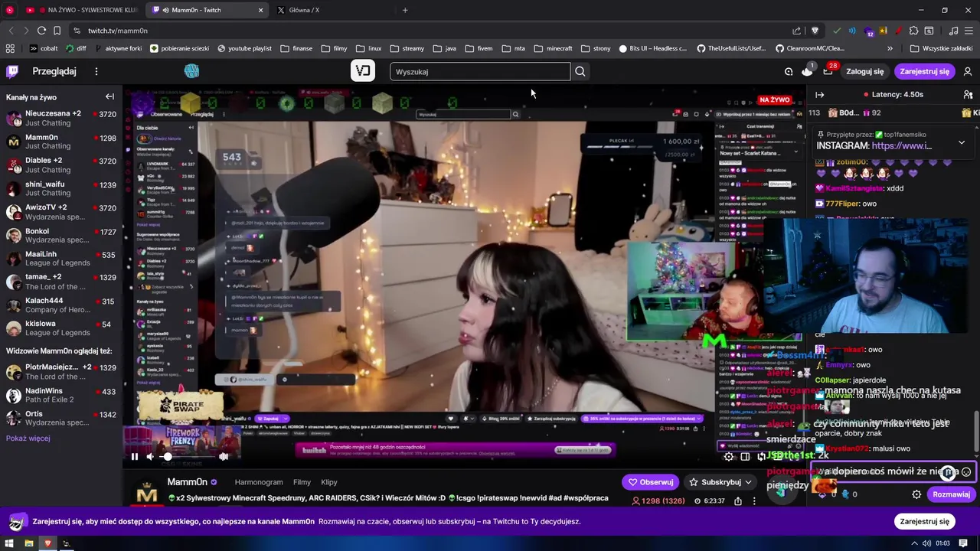Click Przeglądaj in the top nav
Screen dimensions: 980x551
[x=54, y=71]
